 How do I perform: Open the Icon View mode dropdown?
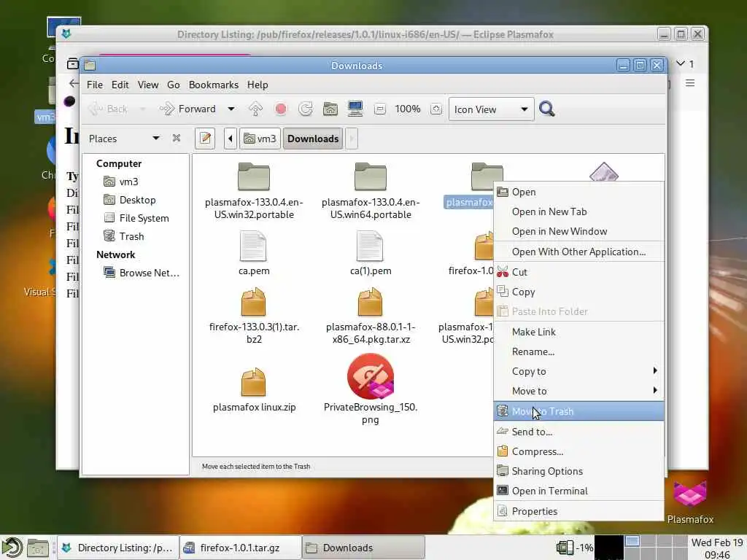click(491, 109)
